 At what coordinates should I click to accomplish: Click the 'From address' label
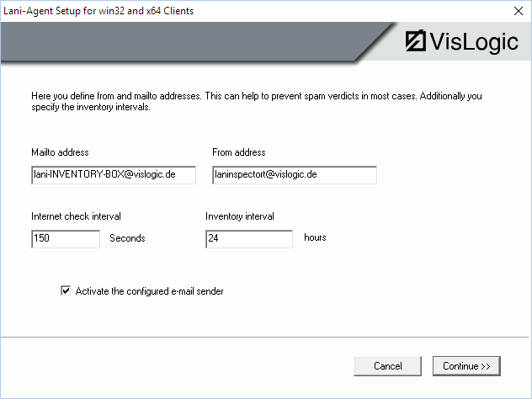(238, 152)
